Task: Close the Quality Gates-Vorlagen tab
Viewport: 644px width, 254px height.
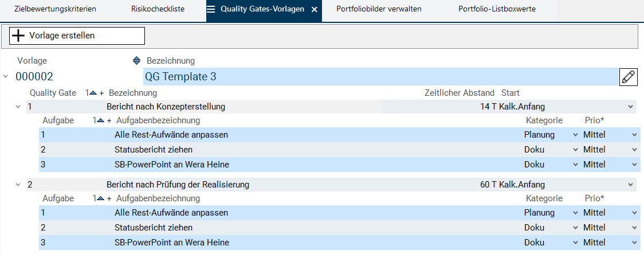Action: [314, 10]
